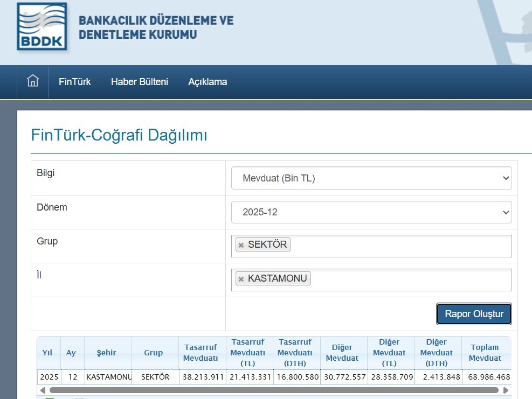Screen dimensions: 532x399
Task: Select the KASTAMONU cell in the table row
Action: [x=108, y=377]
